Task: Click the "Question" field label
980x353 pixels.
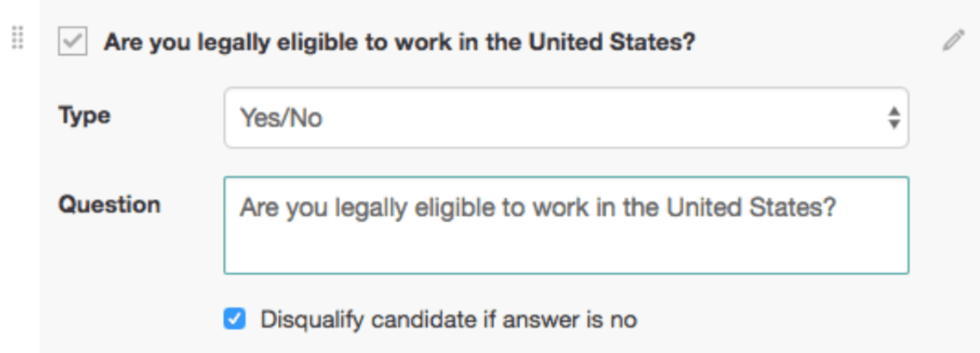Action: pos(109,204)
